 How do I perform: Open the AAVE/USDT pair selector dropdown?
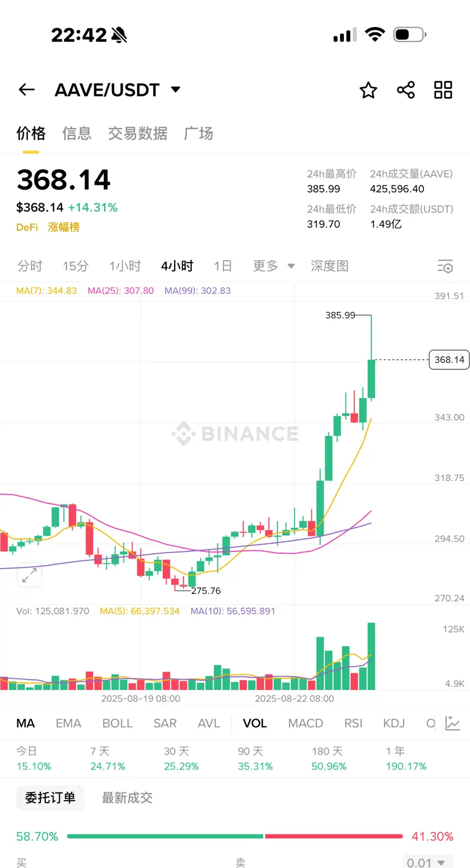[x=118, y=90]
